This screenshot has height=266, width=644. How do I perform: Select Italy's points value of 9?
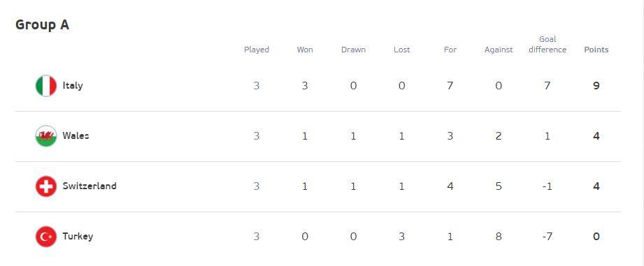pyautogui.click(x=596, y=86)
